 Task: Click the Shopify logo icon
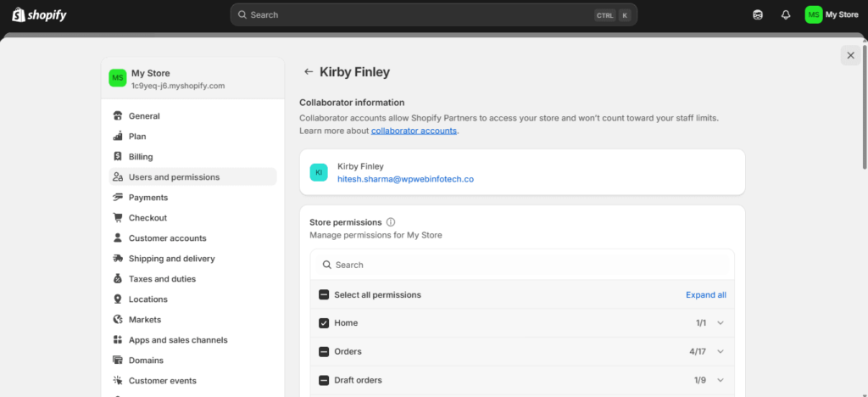pyautogui.click(x=19, y=15)
